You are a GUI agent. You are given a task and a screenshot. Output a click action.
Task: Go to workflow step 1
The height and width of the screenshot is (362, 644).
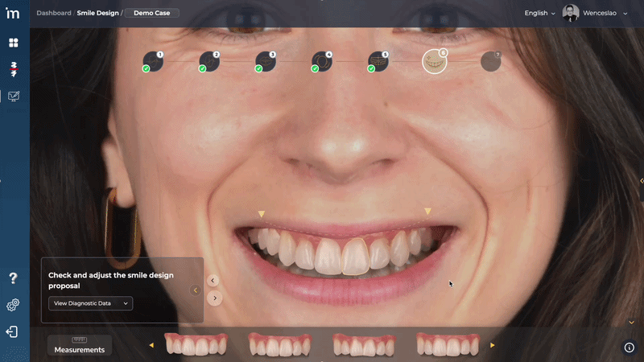[152, 61]
